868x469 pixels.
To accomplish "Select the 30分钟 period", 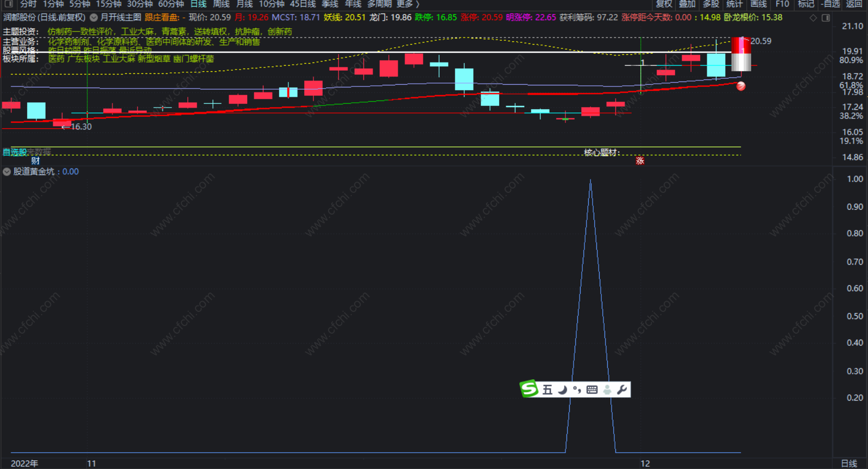I will point(140,4).
